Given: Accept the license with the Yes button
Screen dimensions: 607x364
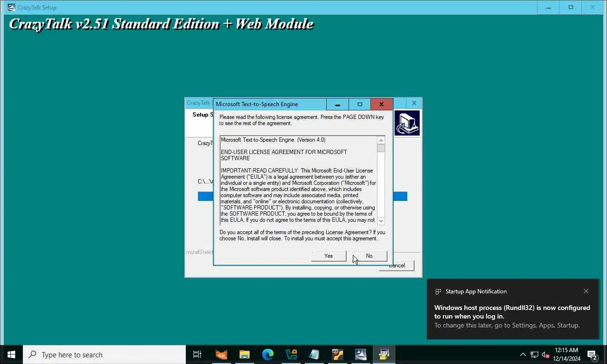Looking at the screenshot, I should (329, 256).
